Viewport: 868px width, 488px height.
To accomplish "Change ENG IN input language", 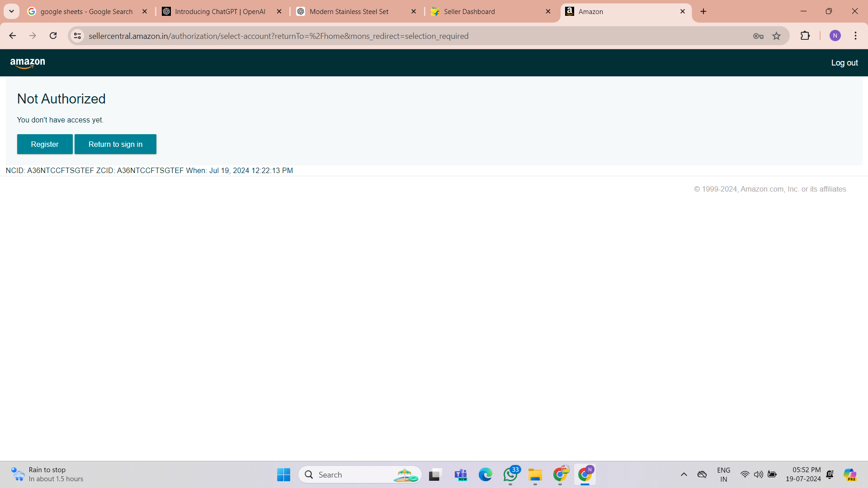I will click(723, 474).
